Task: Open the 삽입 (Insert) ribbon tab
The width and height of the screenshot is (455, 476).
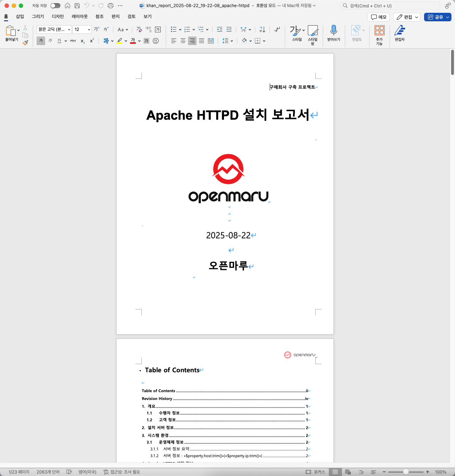Action: click(20, 17)
